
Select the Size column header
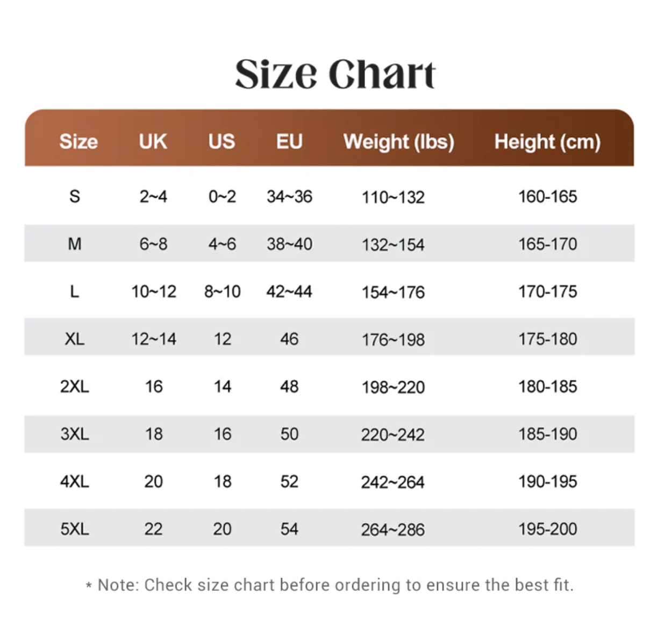78,141
